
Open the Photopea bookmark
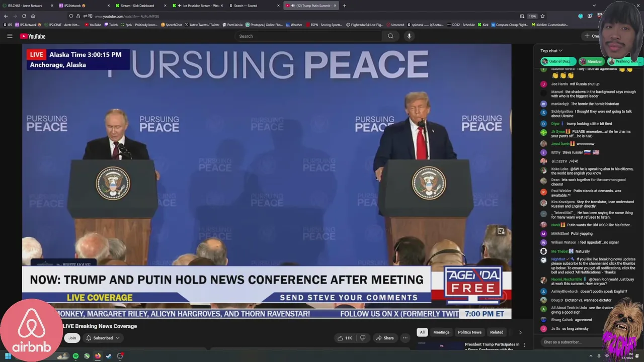pyautogui.click(x=264, y=25)
